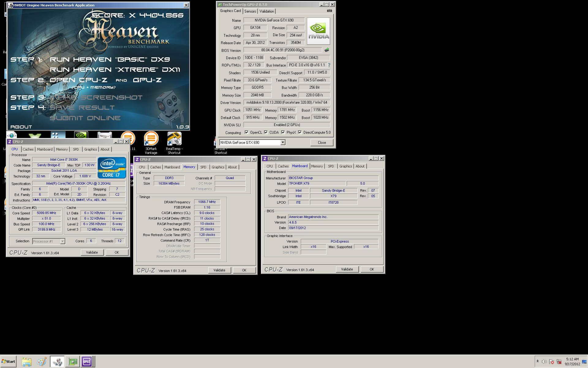
Task: Toggle the PhysX checkbox in GPU-Z
Action: pyautogui.click(x=283, y=132)
